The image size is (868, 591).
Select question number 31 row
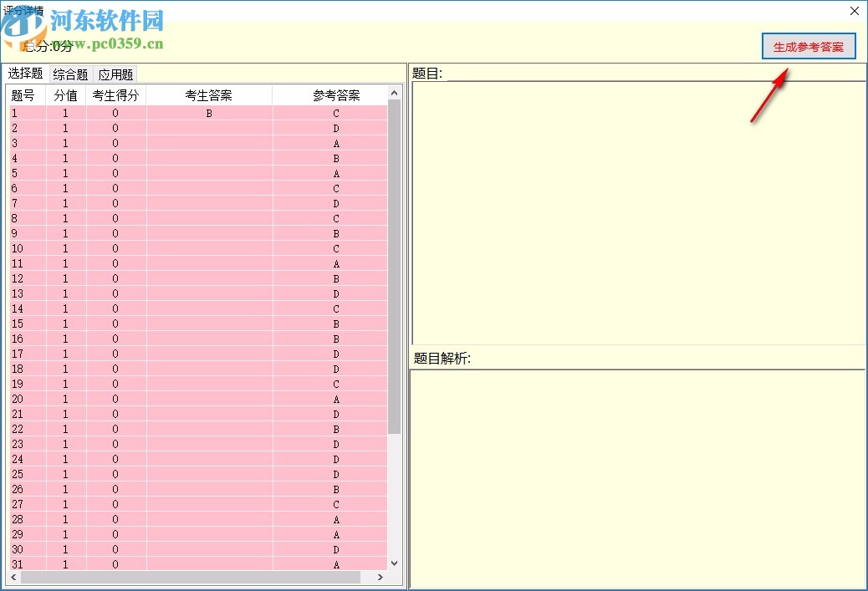[18, 564]
